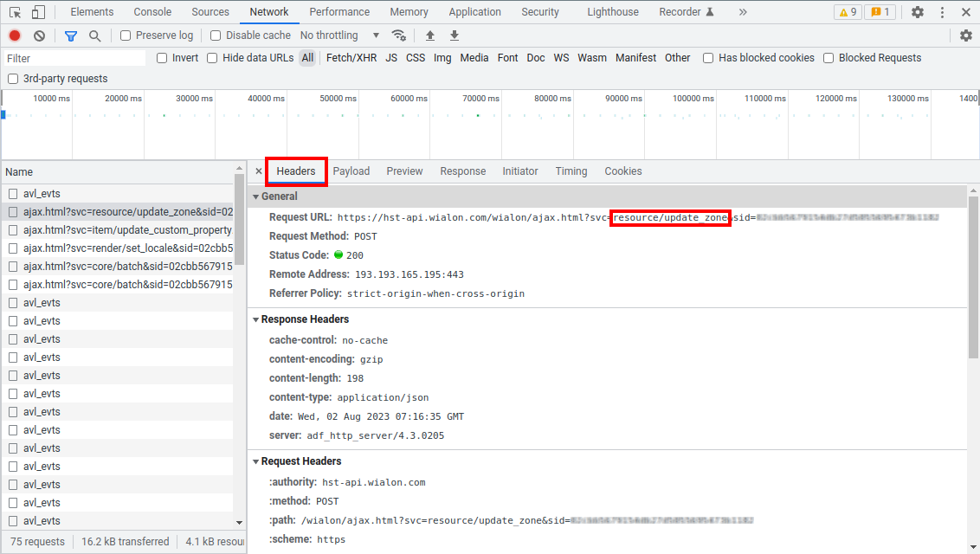Switch to the Elements panel
The width and height of the screenshot is (980, 554).
[x=92, y=12]
